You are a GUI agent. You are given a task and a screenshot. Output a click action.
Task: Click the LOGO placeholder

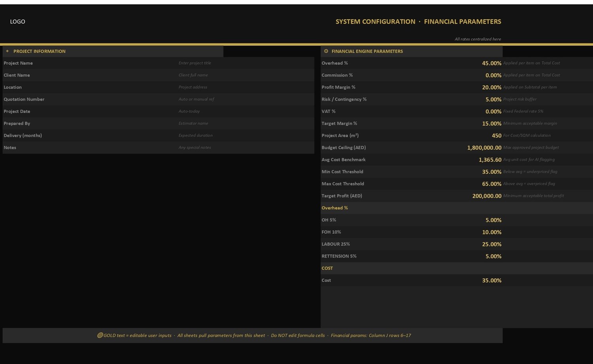[x=17, y=22]
